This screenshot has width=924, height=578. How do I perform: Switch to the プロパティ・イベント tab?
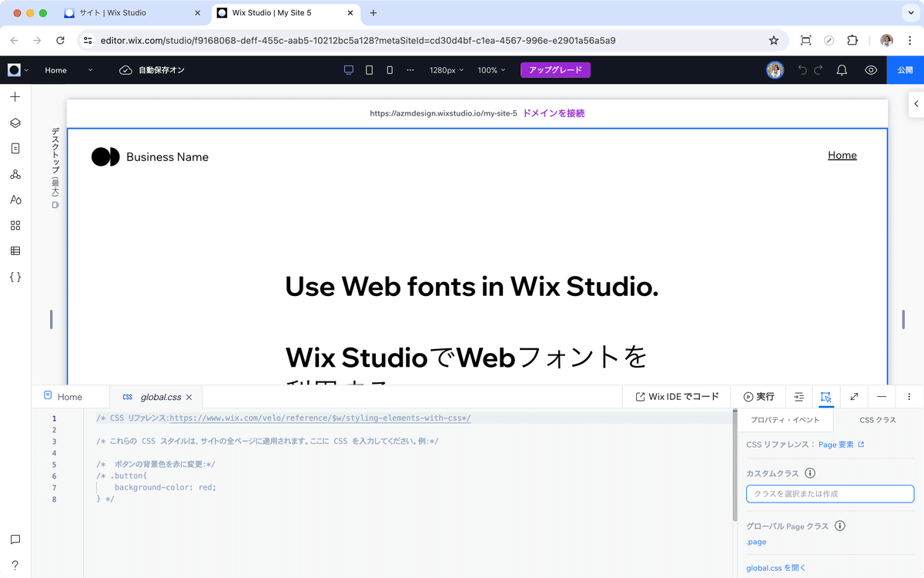pos(785,420)
